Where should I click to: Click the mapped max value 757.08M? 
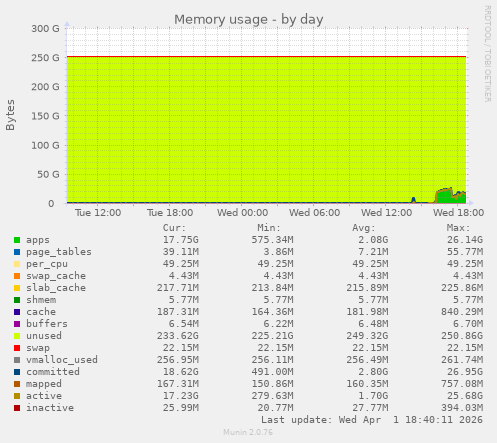coord(462,384)
